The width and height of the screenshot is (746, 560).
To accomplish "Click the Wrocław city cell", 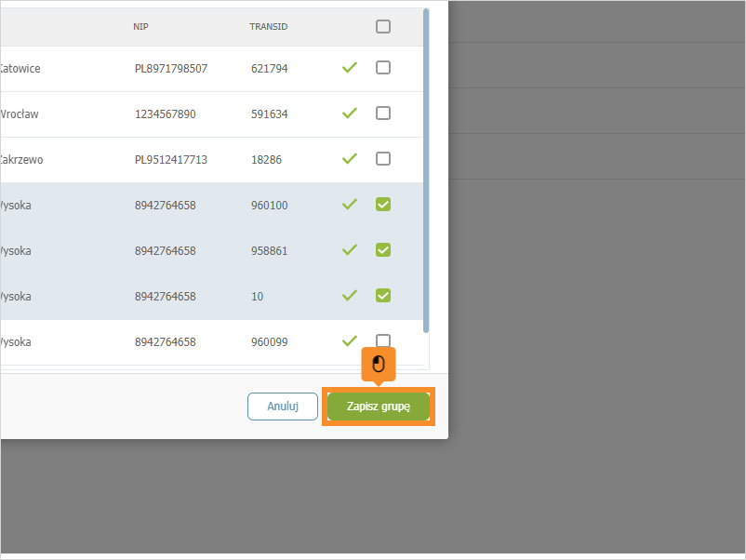I will [19, 114].
